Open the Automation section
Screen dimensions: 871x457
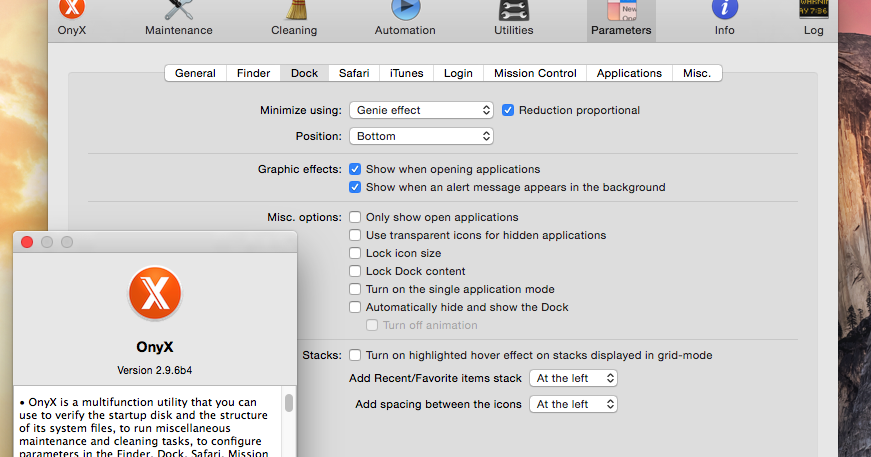point(405,19)
